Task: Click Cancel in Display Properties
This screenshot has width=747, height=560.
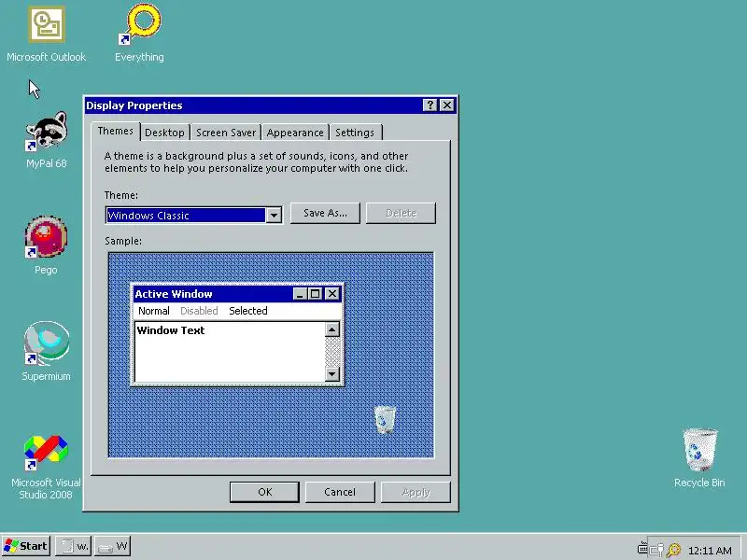Action: tap(340, 492)
